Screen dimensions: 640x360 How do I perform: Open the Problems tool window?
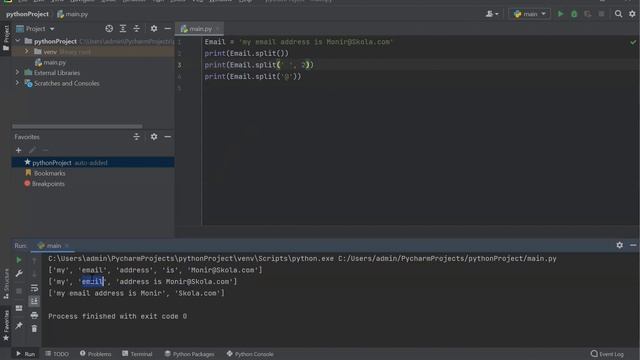click(96, 354)
